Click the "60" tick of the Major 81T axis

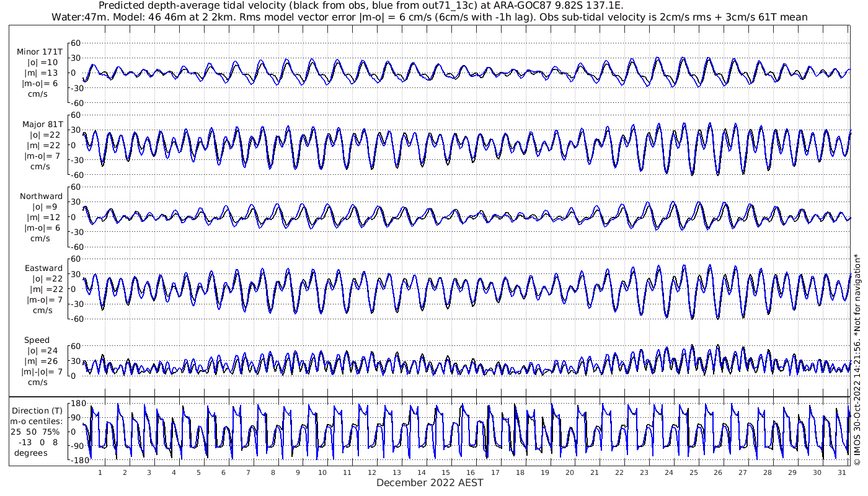(77, 115)
